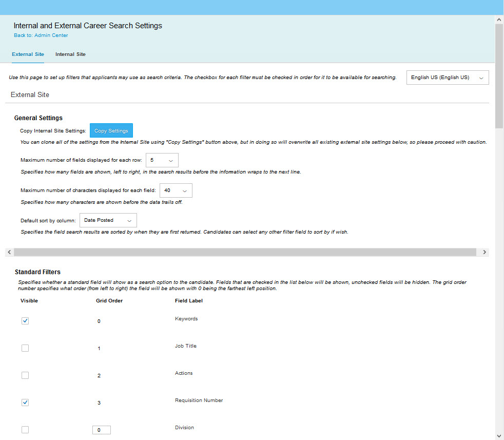504x440 pixels.
Task: Uncheck the Keywords visible checkbox
Action: click(25, 321)
